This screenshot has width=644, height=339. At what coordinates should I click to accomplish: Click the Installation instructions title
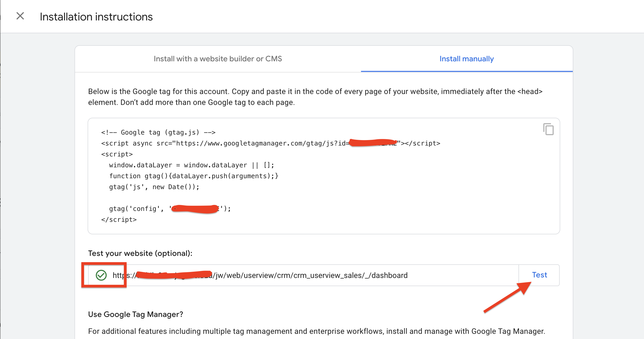pos(96,17)
